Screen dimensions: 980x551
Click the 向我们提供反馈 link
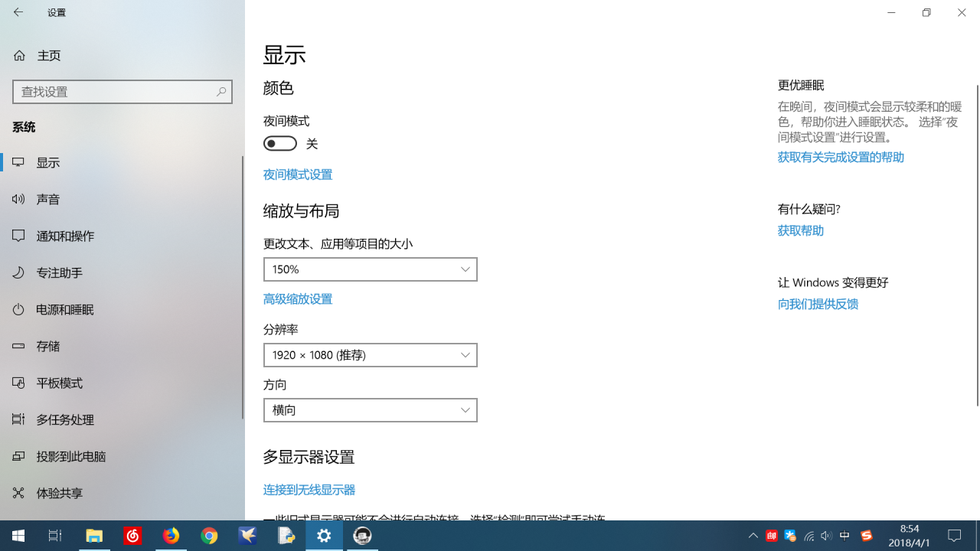(x=818, y=304)
